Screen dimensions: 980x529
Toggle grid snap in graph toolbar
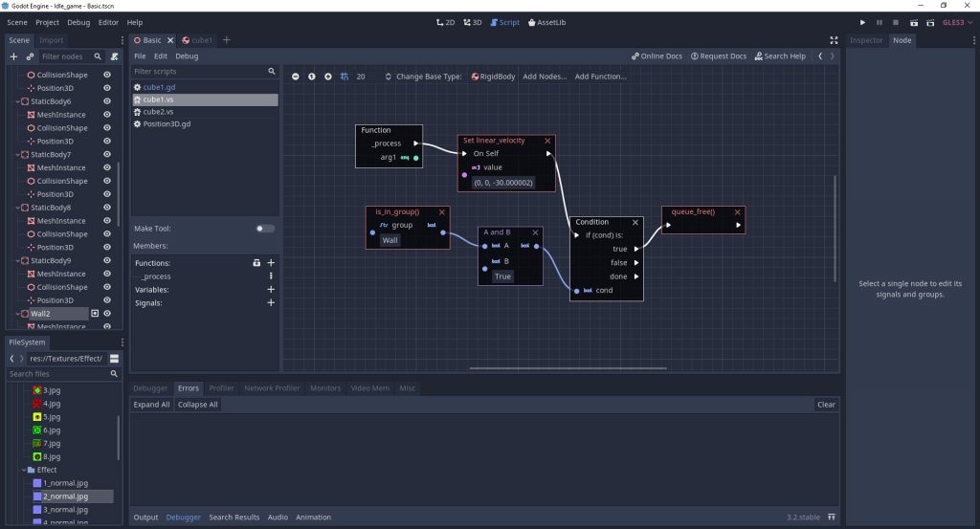[x=344, y=77]
